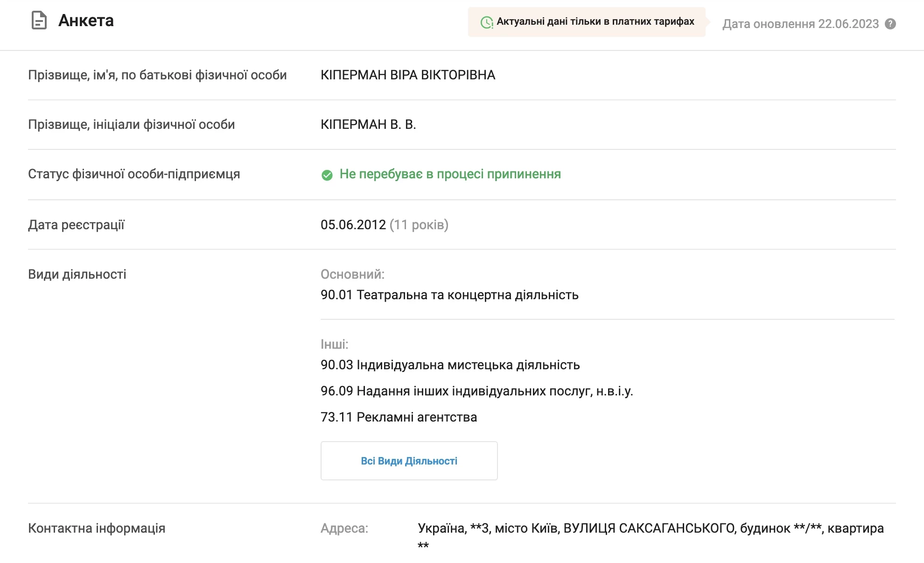The width and height of the screenshot is (924, 563).
Task: Click the clock icon in tariff banner
Action: click(486, 22)
